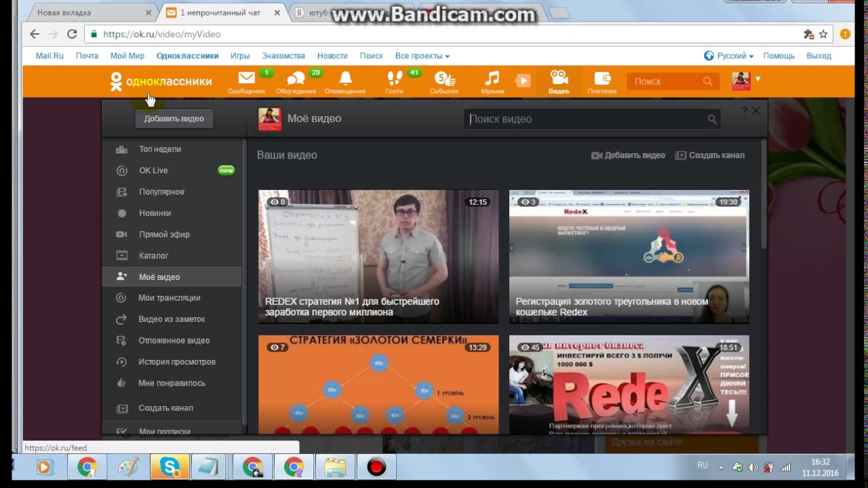868x488 pixels.
Task: Click music play button in header
Action: [523, 81]
